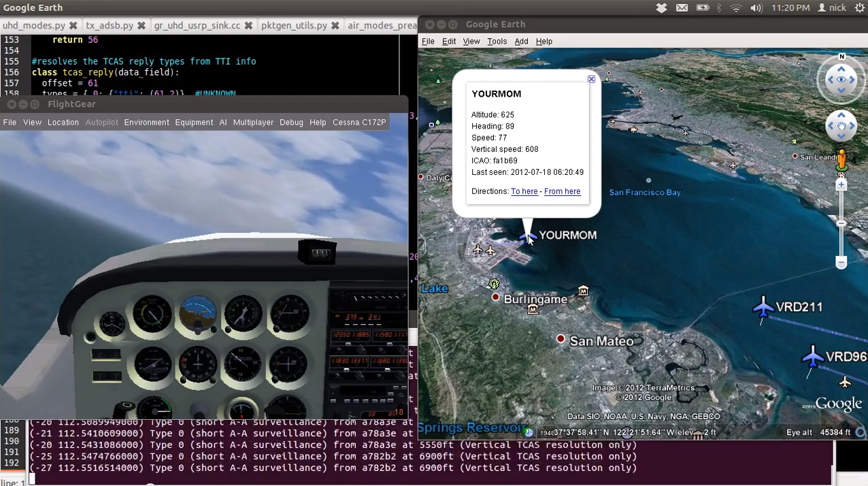
Task: Close the tx_adsb.py tab
Action: 141,26
